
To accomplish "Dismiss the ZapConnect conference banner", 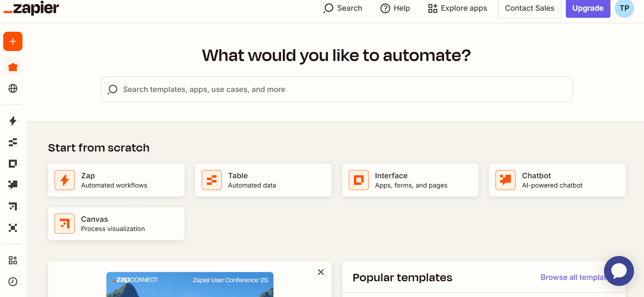I will (321, 272).
